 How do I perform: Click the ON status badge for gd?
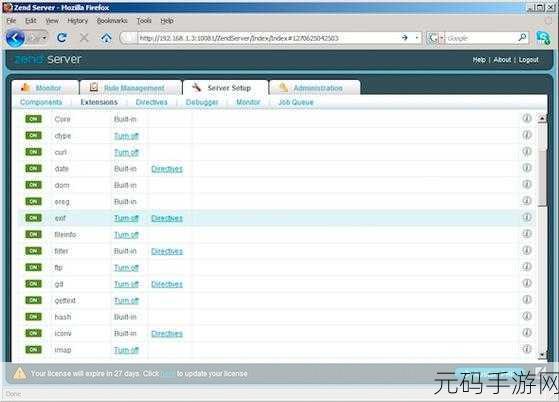pos(33,284)
